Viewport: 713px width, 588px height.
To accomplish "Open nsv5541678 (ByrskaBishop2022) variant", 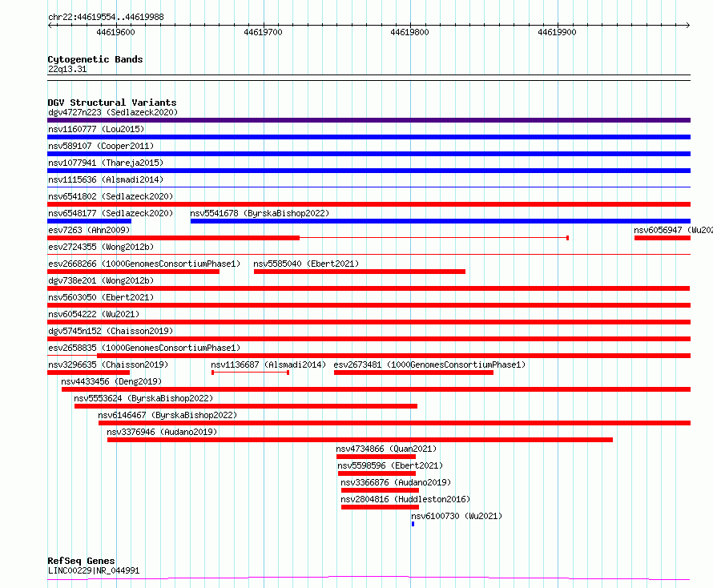I will pos(260,213).
